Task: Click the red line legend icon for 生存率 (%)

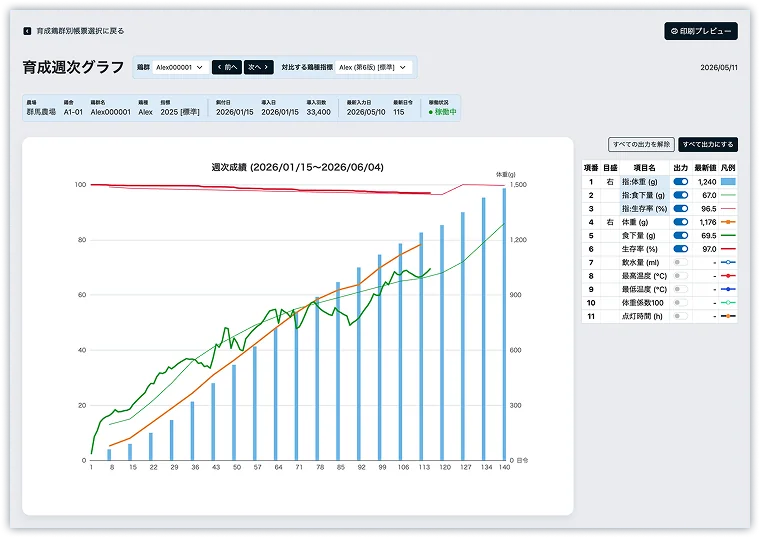Action: [x=728, y=248]
